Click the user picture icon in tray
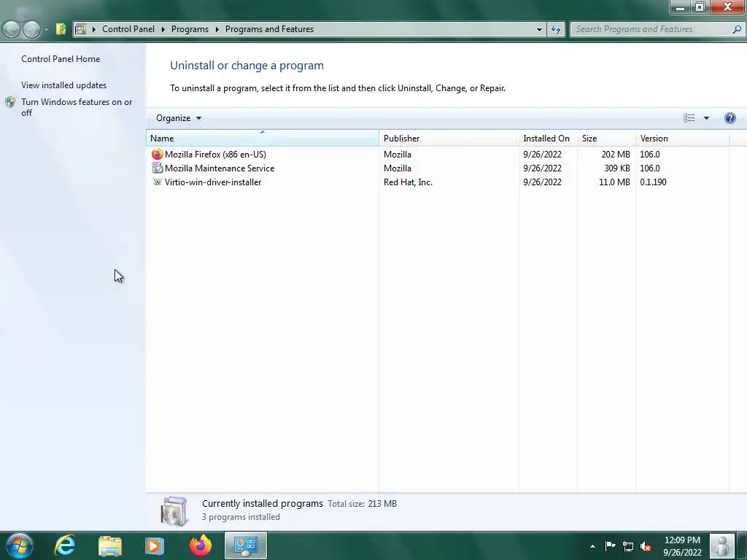Viewport: 747px width, 560px height. [x=722, y=545]
